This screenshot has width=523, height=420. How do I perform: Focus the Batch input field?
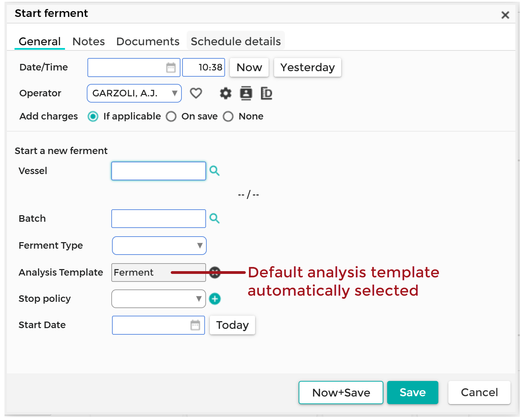tap(159, 219)
